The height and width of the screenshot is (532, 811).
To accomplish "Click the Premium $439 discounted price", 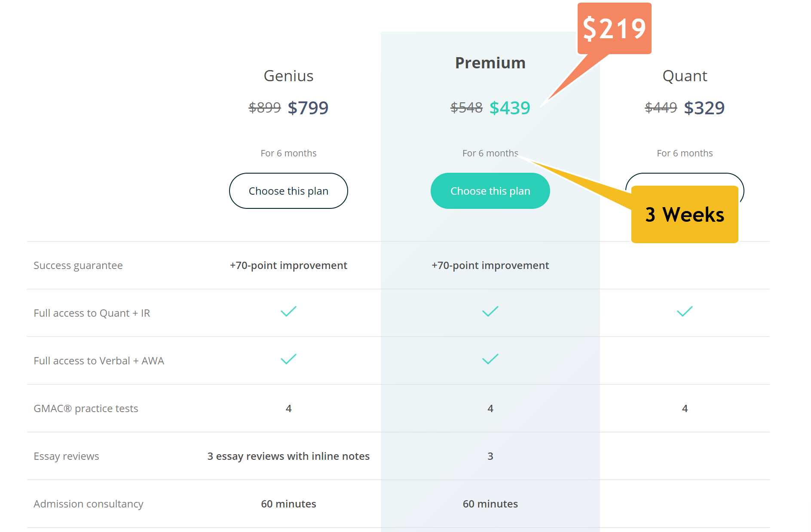I will coord(510,108).
